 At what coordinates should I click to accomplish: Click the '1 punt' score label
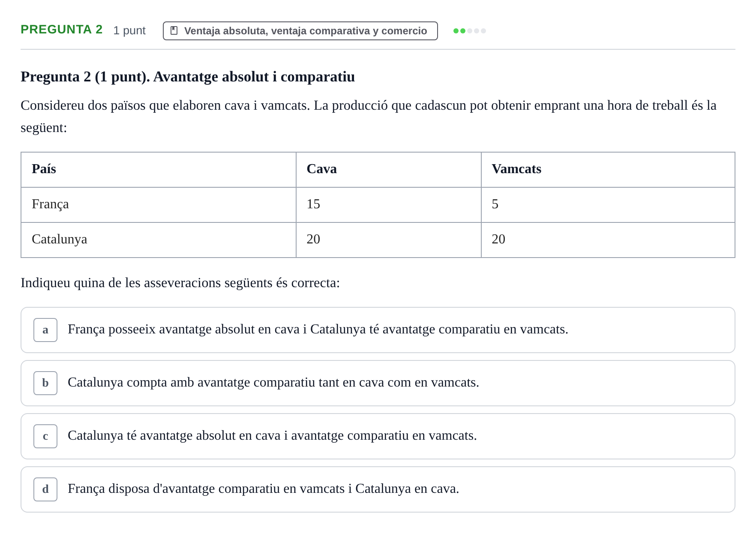coord(129,30)
